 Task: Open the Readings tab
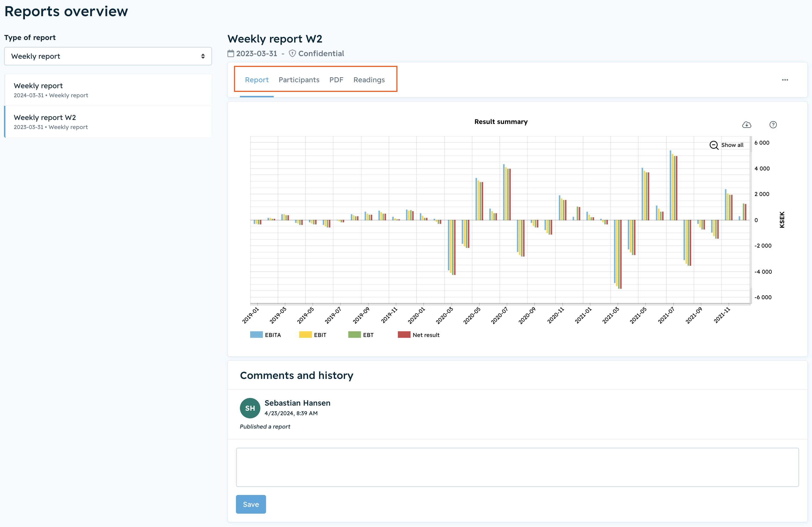pos(369,80)
